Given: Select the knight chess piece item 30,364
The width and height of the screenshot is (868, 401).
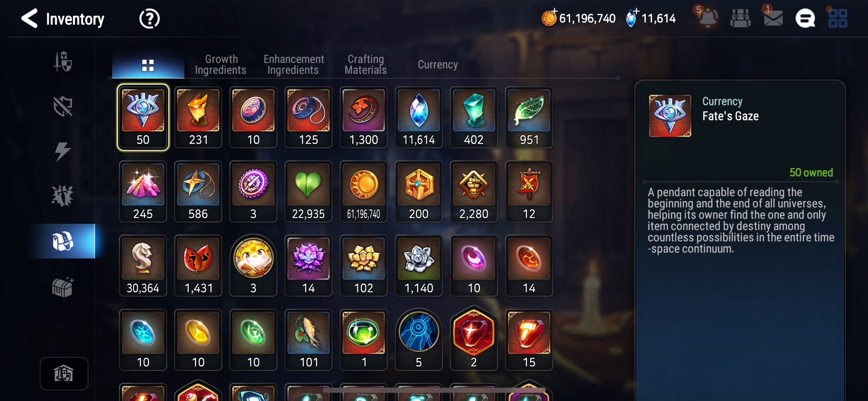Looking at the screenshot, I should pos(143,266).
